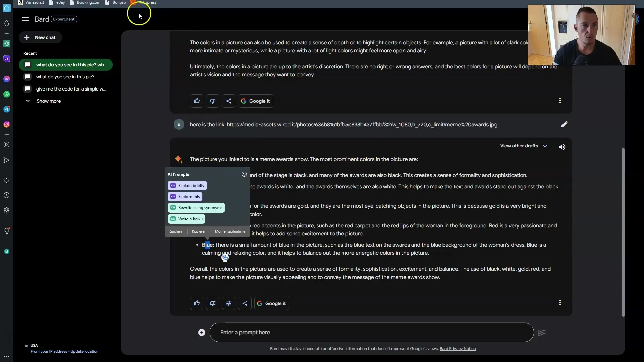
Task: Click the hamburger menu icon top left
Action: click(x=25, y=19)
